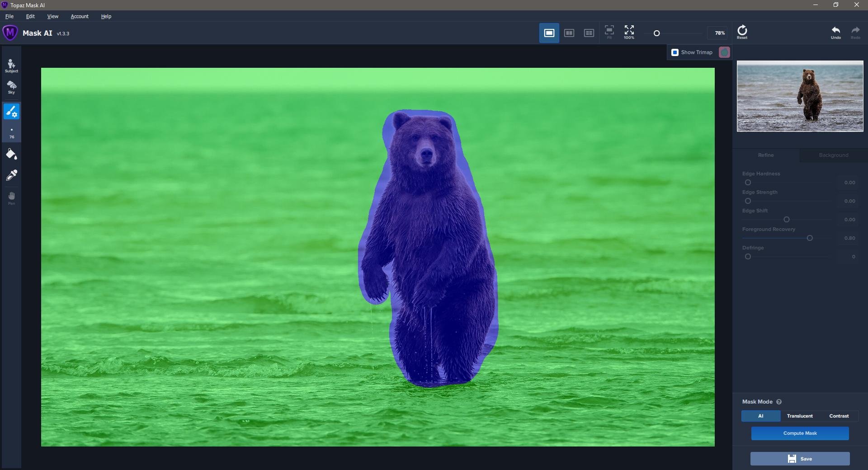Choose the paint bucket fill tool
The image size is (868, 470).
coord(11,155)
